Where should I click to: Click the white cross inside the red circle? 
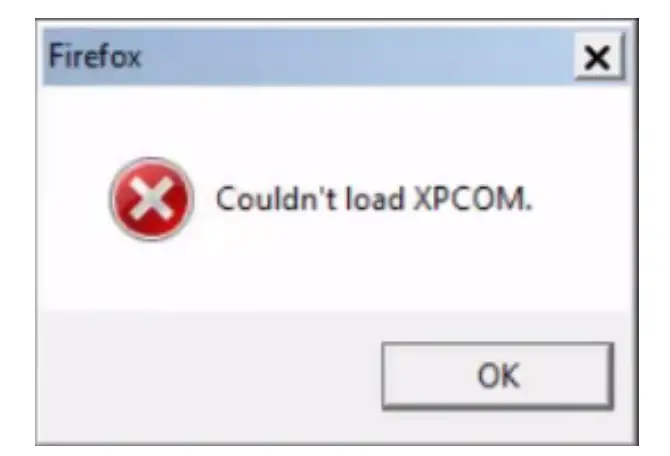pyautogui.click(x=152, y=199)
